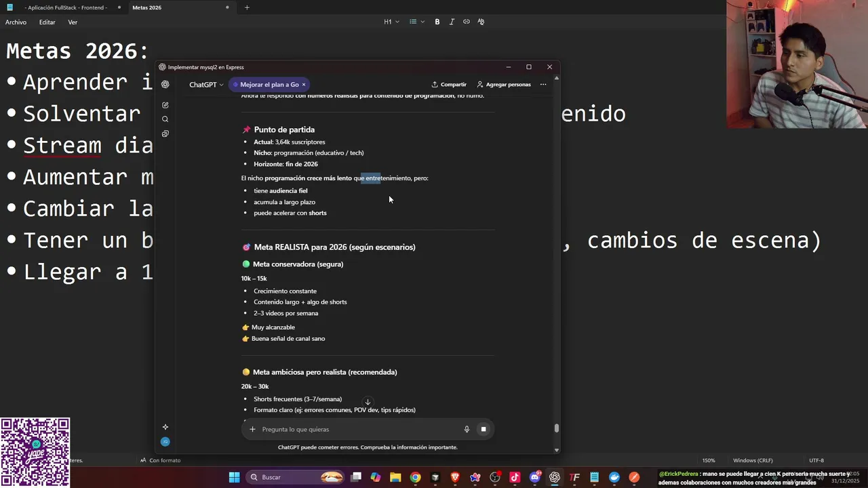
Task: Click the plus attach icon in prompt box
Action: (252, 429)
